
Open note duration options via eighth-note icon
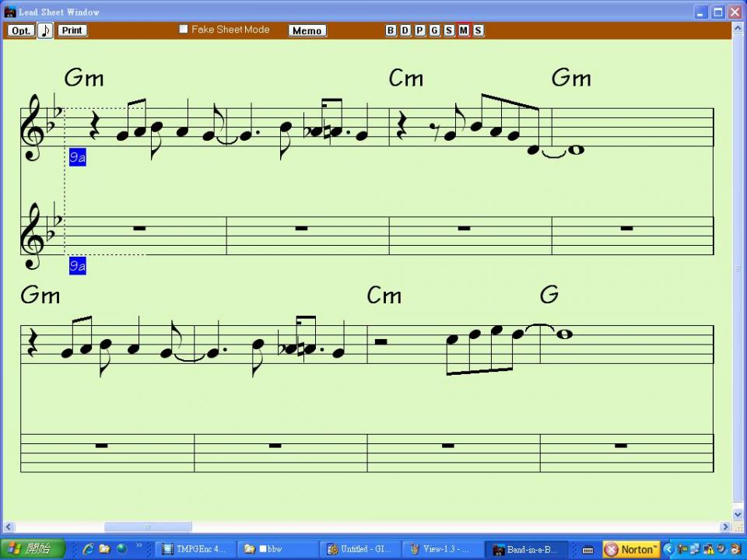click(x=45, y=30)
